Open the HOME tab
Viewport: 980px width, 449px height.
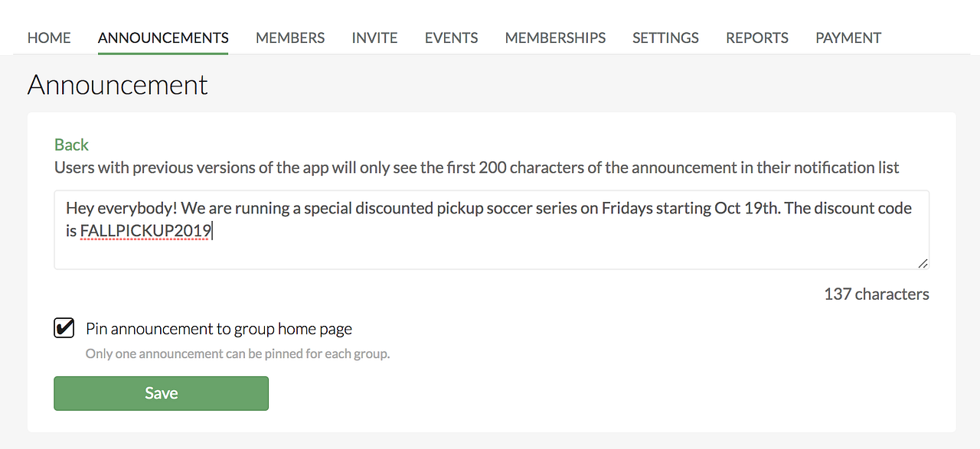49,37
